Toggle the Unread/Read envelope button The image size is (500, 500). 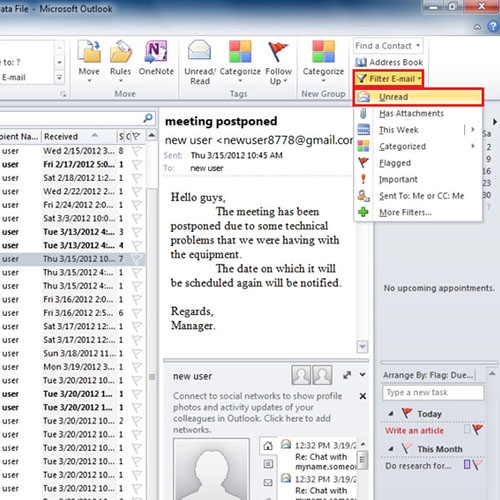(x=200, y=63)
